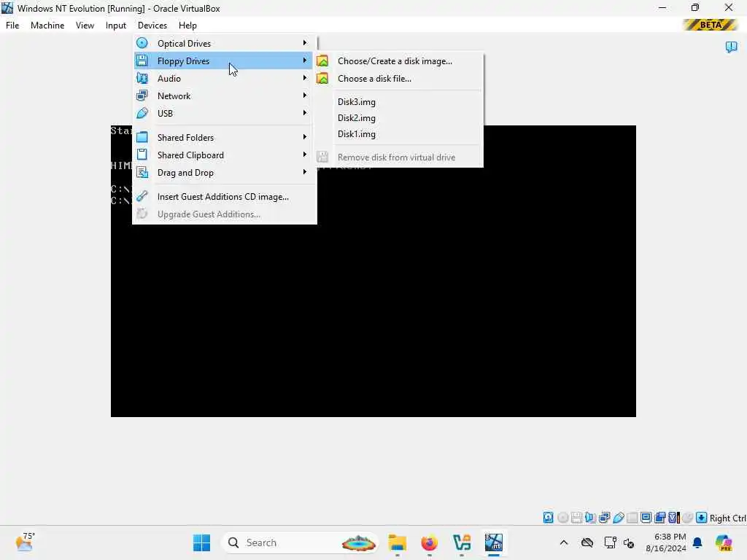747x560 pixels.
Task: Open the View menu
Action: click(85, 26)
